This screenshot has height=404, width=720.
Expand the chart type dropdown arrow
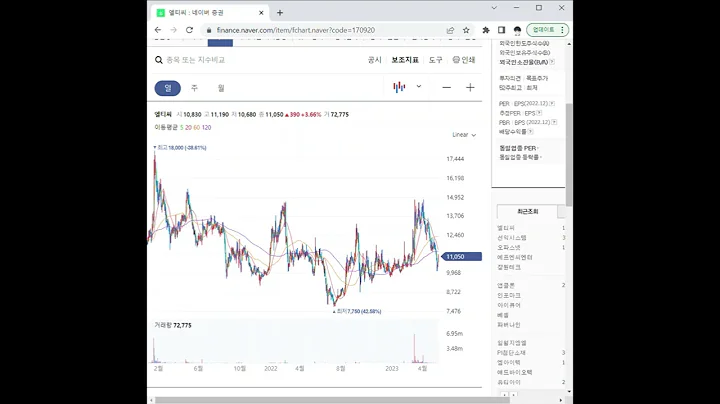[x=419, y=86]
